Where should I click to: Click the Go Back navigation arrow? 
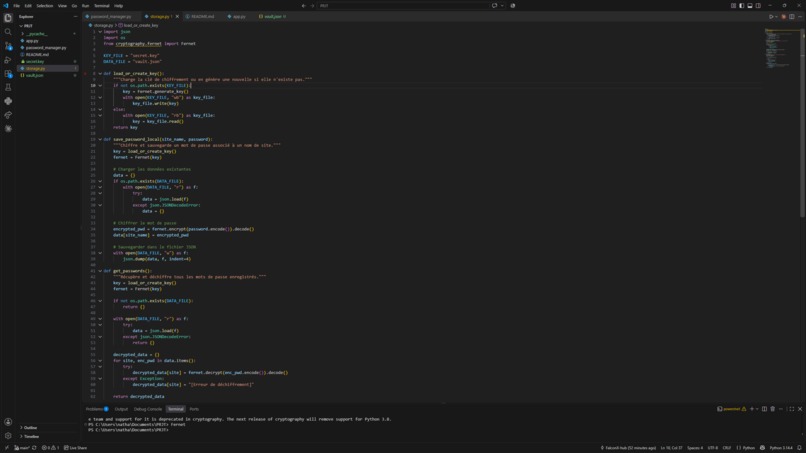(303, 6)
